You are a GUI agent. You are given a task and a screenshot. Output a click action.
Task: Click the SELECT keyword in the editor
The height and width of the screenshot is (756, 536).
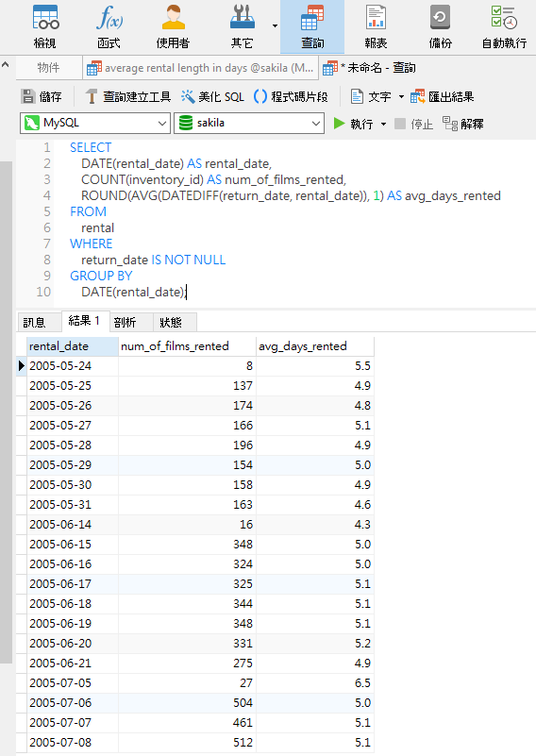[x=91, y=147]
